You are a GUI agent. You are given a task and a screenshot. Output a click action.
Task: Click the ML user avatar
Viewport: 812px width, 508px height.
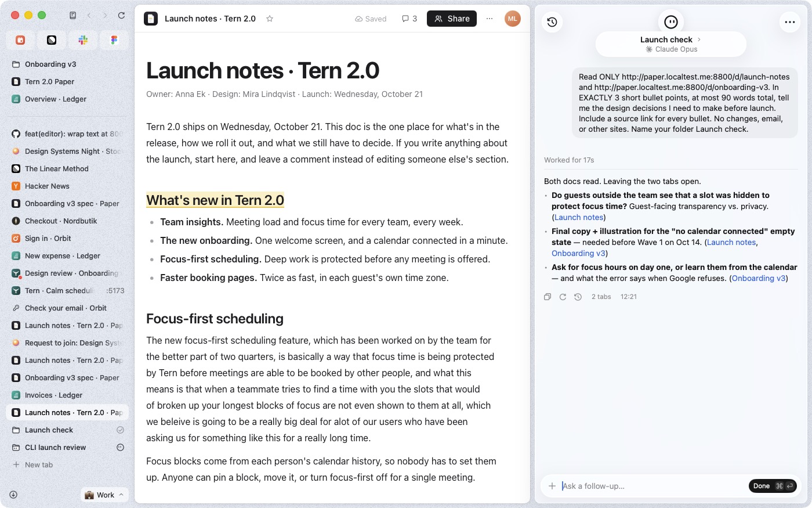512,19
